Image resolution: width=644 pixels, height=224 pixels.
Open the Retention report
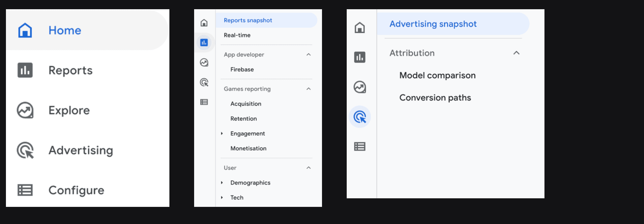[244, 119]
